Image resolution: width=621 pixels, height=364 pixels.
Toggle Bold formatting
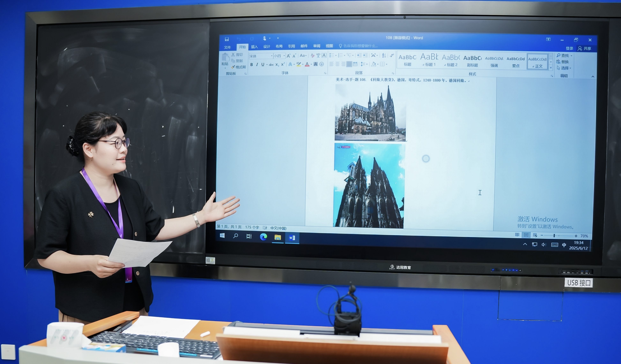coord(252,65)
